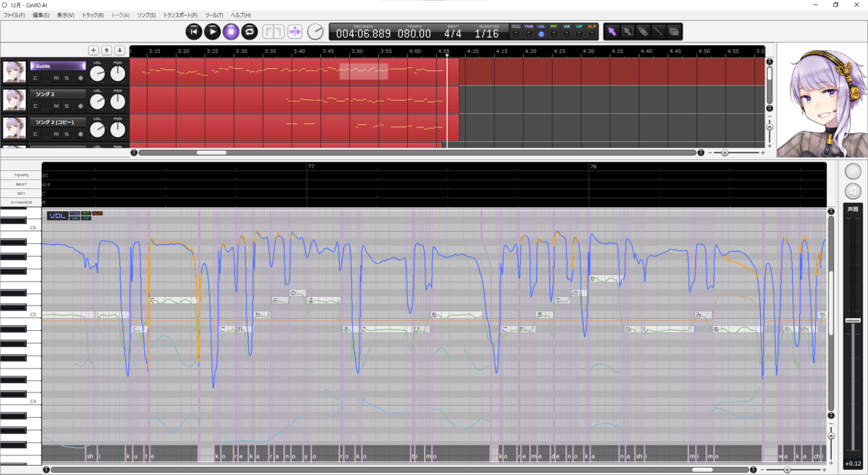This screenshot has height=475, width=868.
Task: Click the track timeline horizontal scrollbar thumb
Action: click(x=211, y=153)
